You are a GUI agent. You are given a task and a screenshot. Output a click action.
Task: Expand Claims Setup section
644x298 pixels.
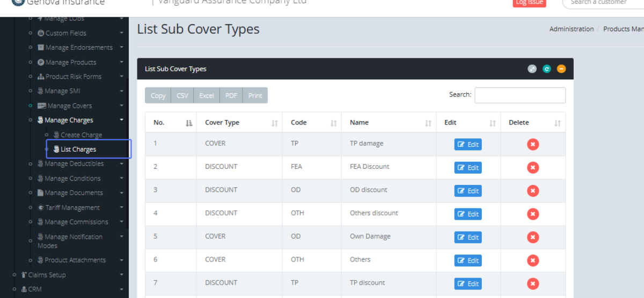[x=47, y=275]
